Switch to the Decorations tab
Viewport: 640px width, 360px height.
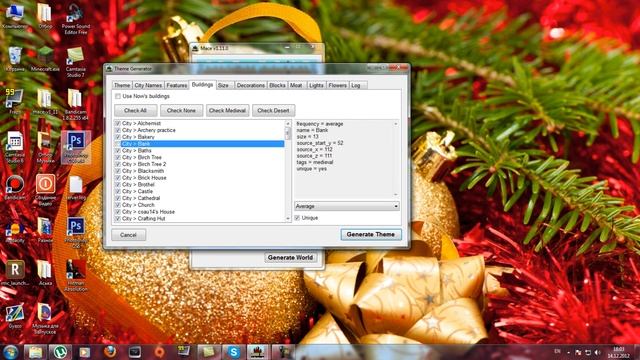251,85
